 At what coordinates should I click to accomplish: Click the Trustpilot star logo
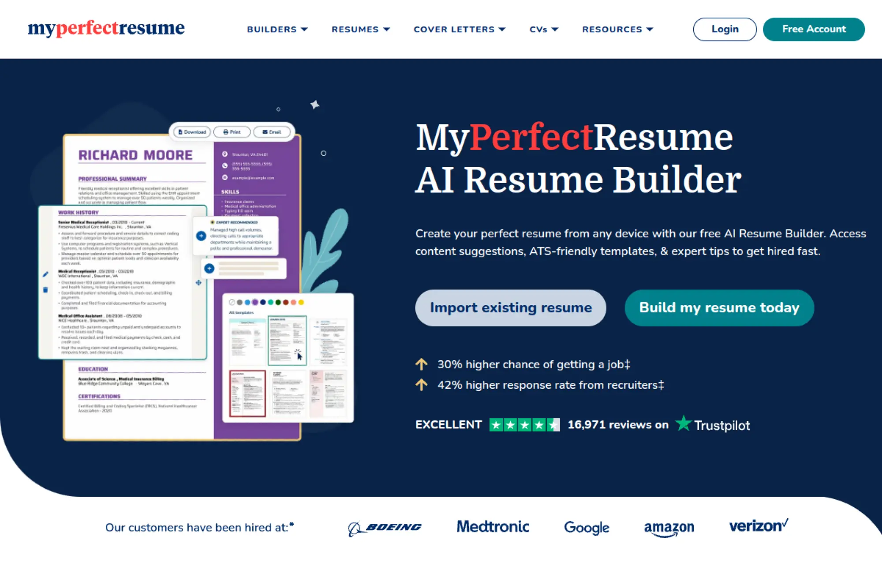(x=683, y=423)
